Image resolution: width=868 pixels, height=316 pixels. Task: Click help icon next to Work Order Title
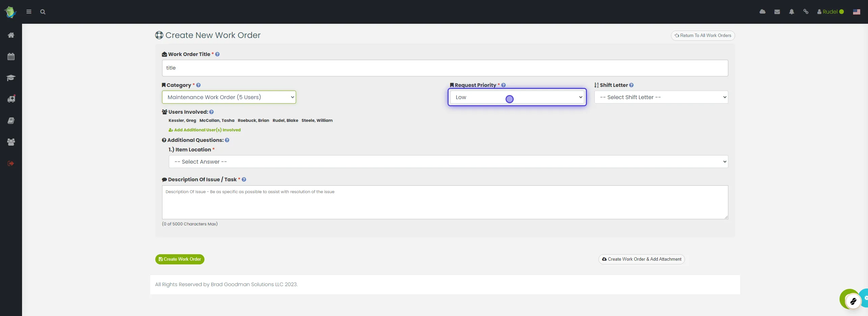coord(217,54)
